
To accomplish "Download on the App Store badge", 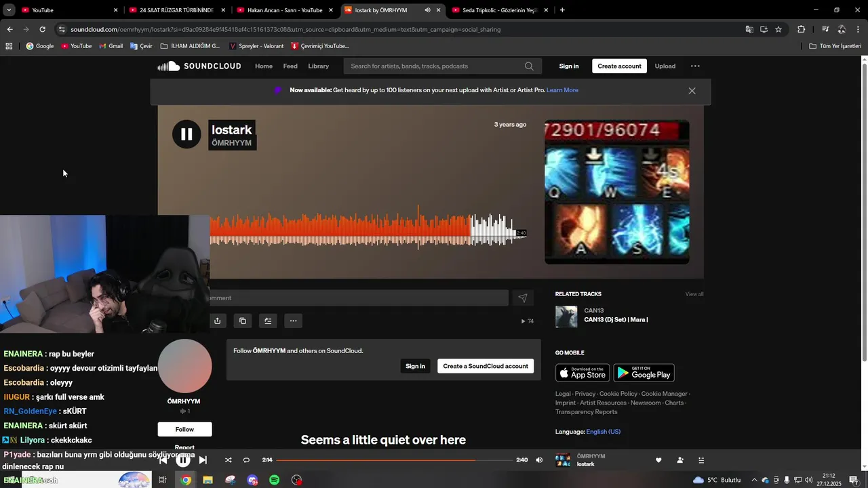I will (x=583, y=373).
